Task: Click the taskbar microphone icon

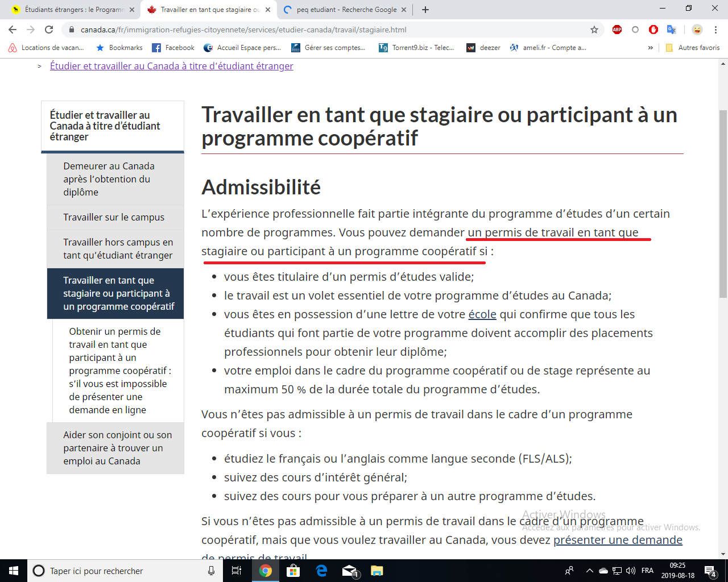Action: pos(211,571)
